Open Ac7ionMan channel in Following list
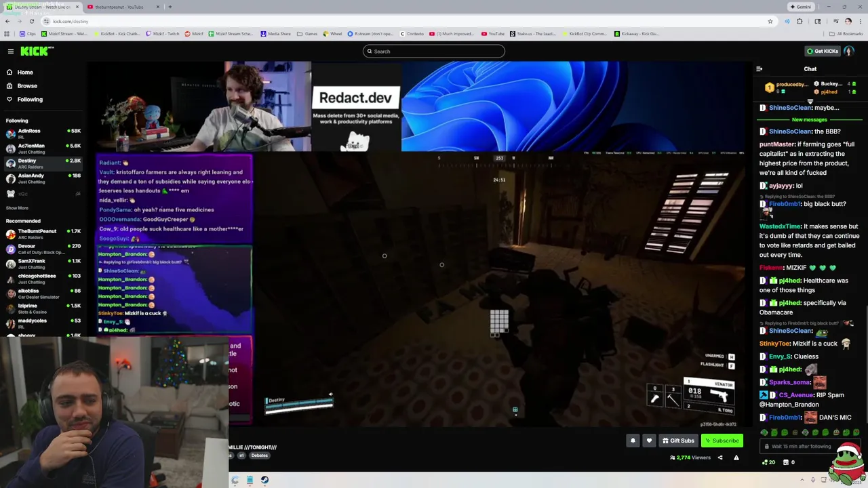868x488 pixels. click(42, 148)
